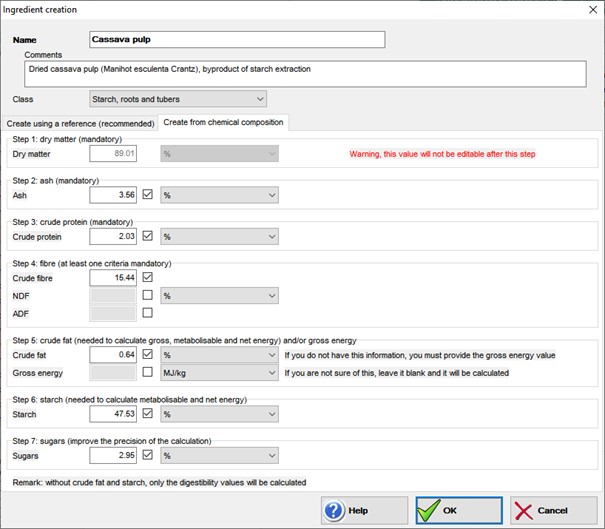
Task: Click the blue question mark Help icon
Action: click(x=334, y=510)
